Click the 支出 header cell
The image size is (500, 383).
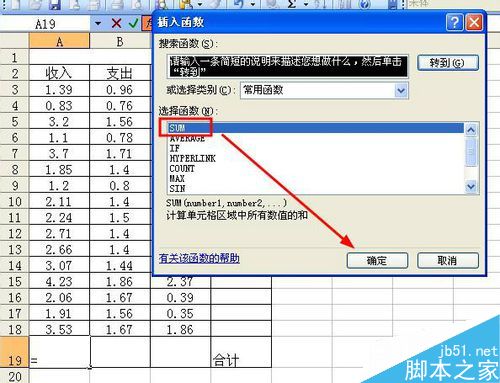pyautogui.click(x=120, y=73)
